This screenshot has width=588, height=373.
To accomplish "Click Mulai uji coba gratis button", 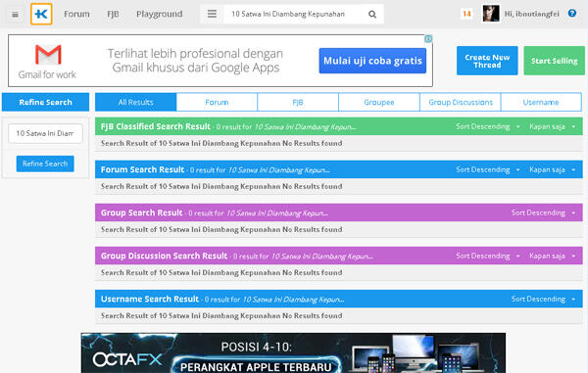I will click(x=372, y=61).
